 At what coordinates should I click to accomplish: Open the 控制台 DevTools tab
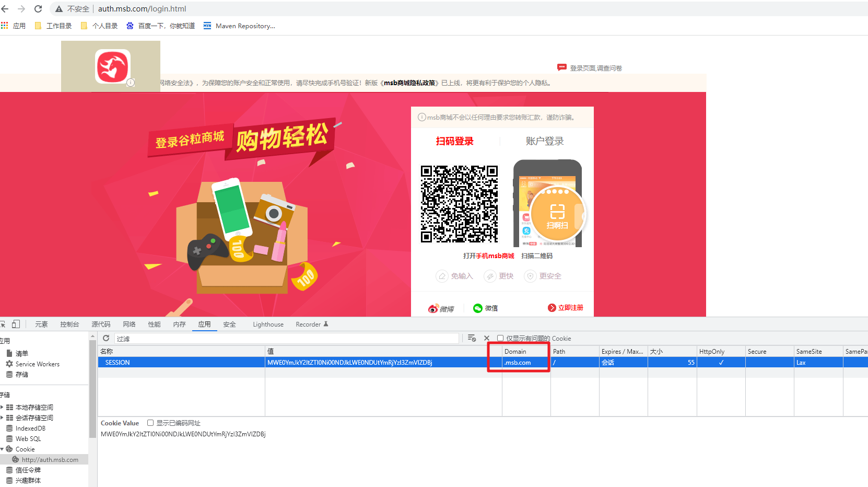pos(69,324)
